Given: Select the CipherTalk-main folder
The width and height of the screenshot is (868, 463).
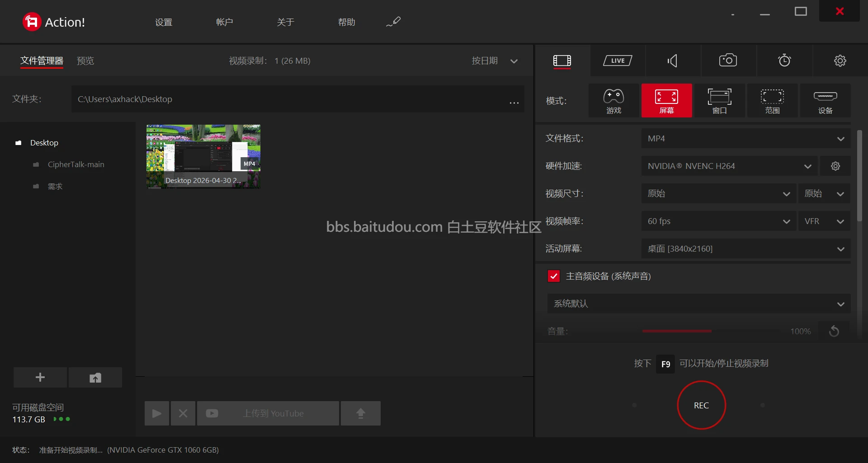Looking at the screenshot, I should pyautogui.click(x=76, y=164).
